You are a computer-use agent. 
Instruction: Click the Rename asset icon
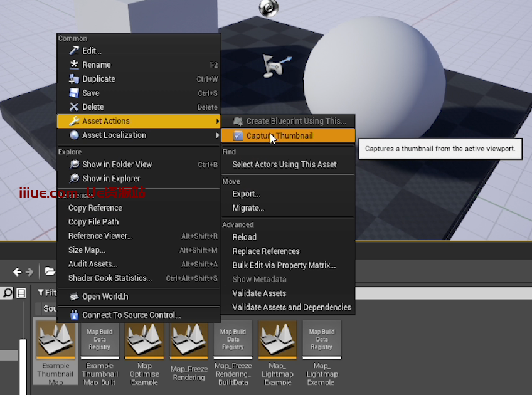(74, 65)
